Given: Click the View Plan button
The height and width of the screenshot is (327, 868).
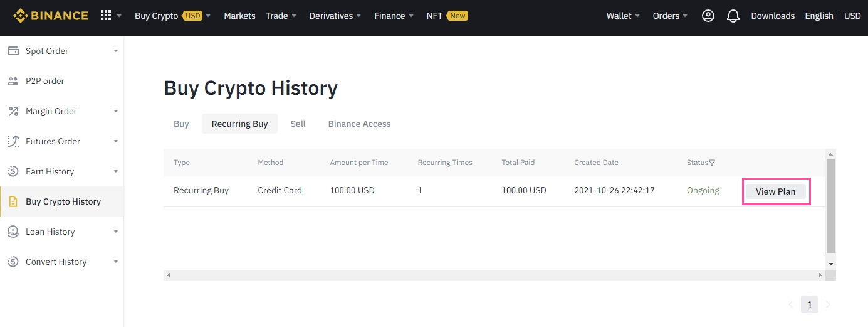Looking at the screenshot, I should (775, 191).
